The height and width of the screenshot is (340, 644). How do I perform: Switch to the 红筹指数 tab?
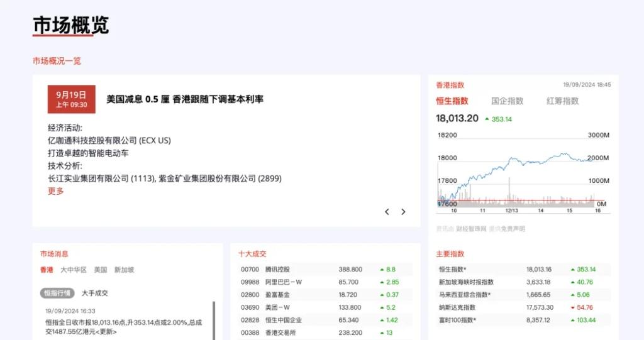[562, 101]
